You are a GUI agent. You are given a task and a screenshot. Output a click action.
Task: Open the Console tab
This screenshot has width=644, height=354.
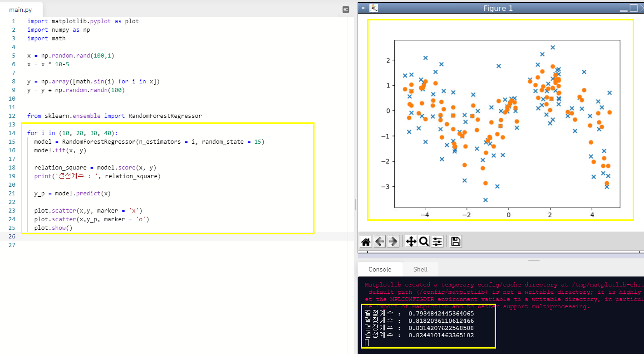380,269
